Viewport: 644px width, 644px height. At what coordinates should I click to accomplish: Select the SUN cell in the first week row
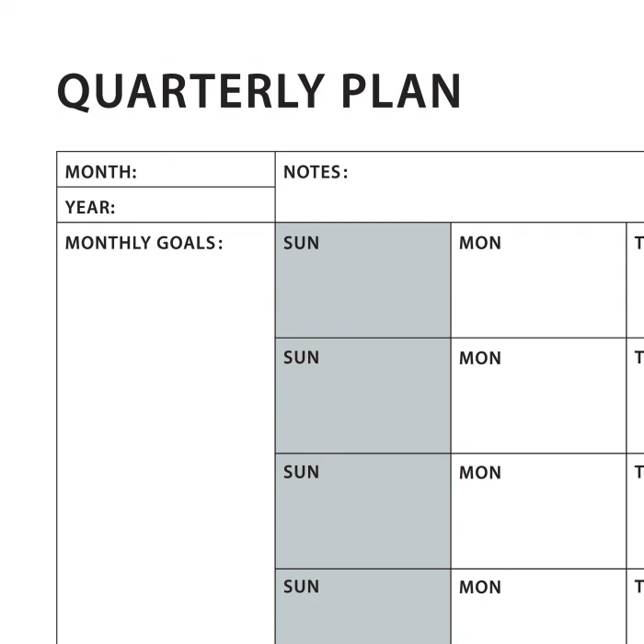(362, 281)
